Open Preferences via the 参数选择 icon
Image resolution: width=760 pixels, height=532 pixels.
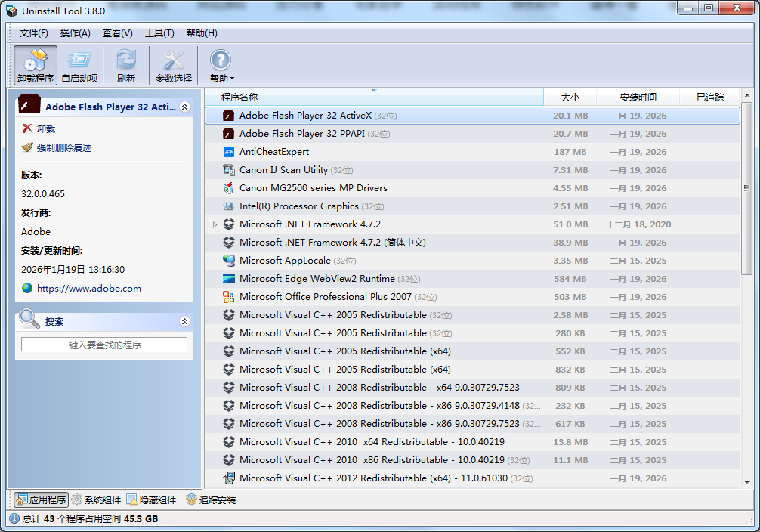coord(174,66)
